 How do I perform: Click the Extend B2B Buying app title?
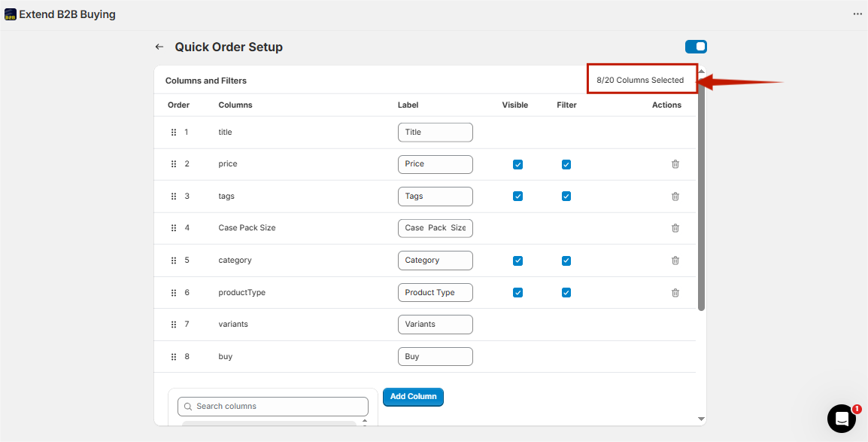coord(67,15)
